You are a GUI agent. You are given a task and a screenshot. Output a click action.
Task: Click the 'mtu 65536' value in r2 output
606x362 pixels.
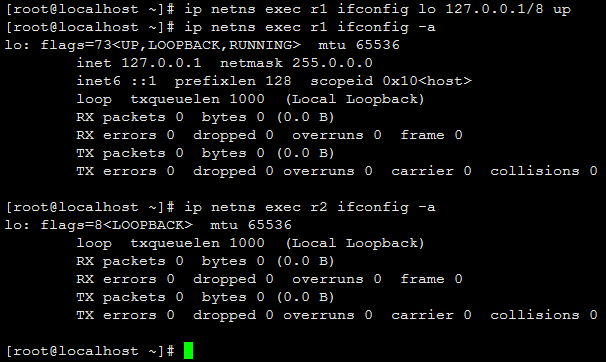(x=251, y=225)
